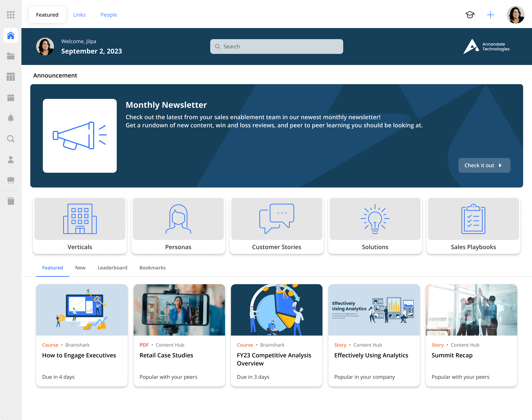
Task: Open the apps grid icon at top left
Action: [x=11, y=15]
